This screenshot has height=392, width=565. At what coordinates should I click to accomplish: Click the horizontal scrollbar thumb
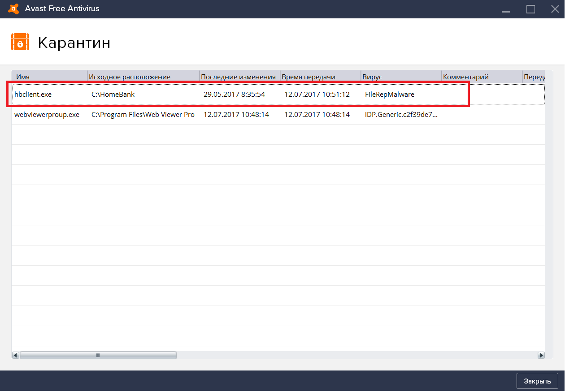98,355
